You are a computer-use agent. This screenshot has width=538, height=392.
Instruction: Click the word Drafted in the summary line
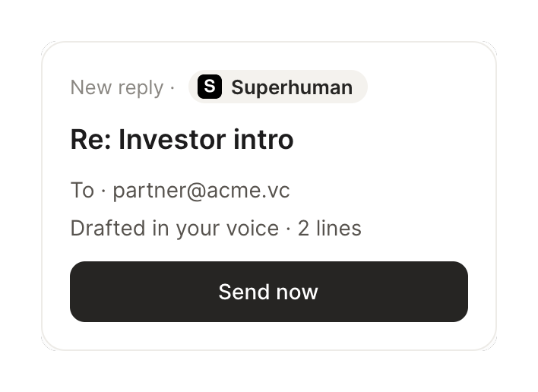point(108,228)
